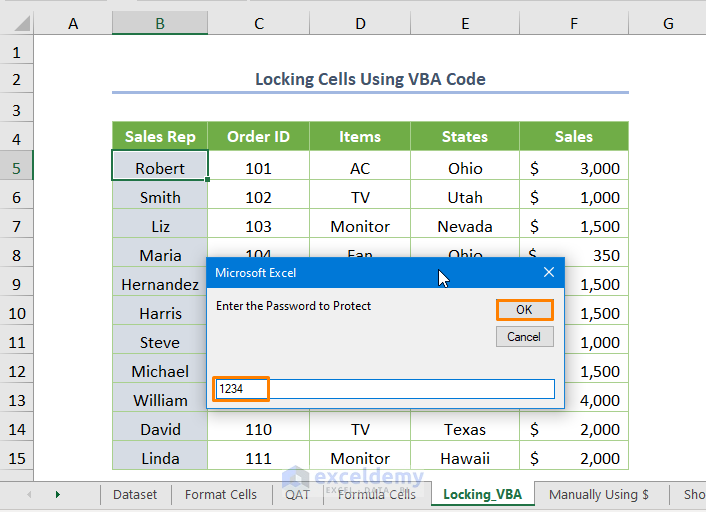Select column F header
Image resolution: width=706 pixels, height=512 pixels.
pyautogui.click(x=574, y=23)
